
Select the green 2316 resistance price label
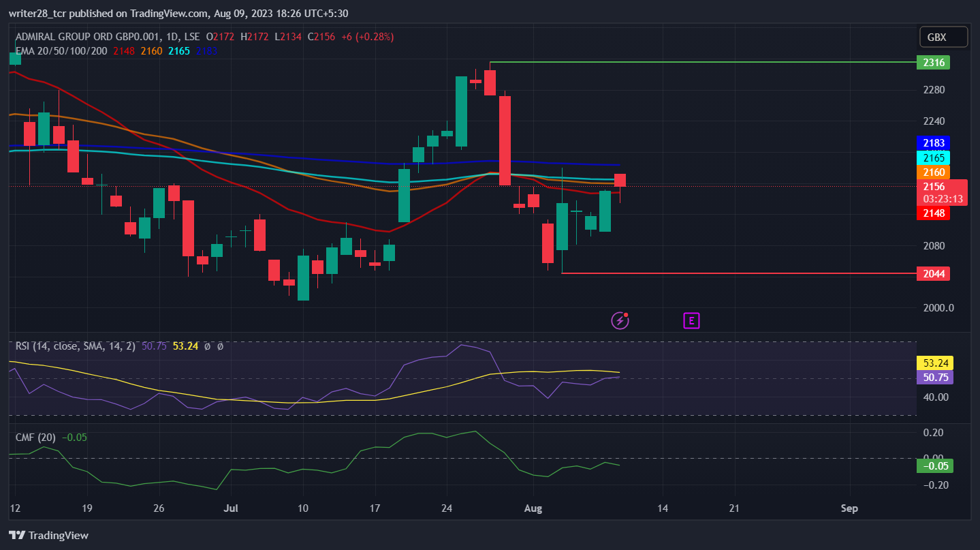tap(933, 62)
